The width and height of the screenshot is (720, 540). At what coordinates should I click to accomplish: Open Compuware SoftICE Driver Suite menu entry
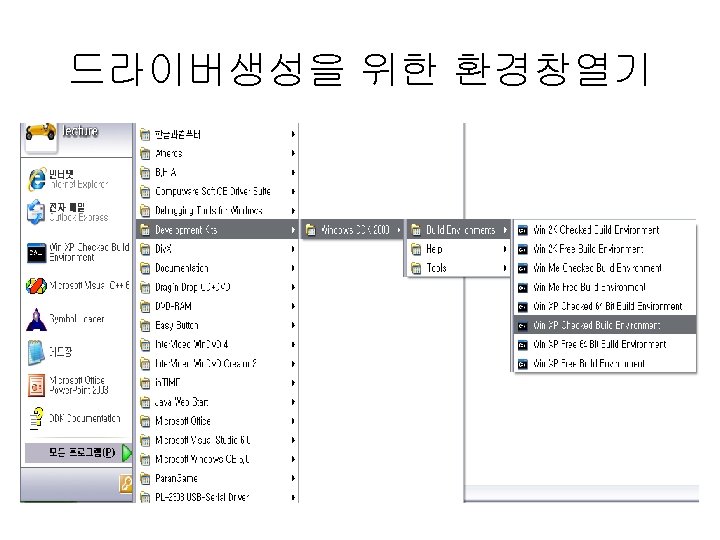click(x=218, y=191)
